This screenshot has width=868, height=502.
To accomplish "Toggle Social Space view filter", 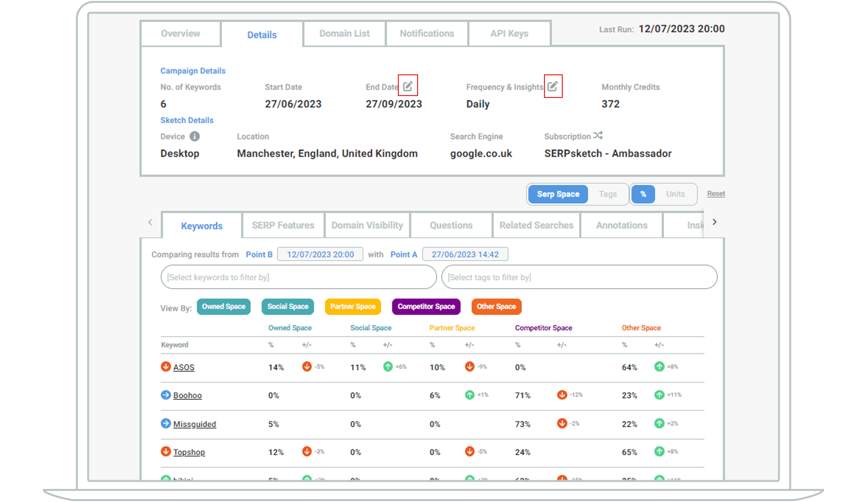I will [x=288, y=307].
